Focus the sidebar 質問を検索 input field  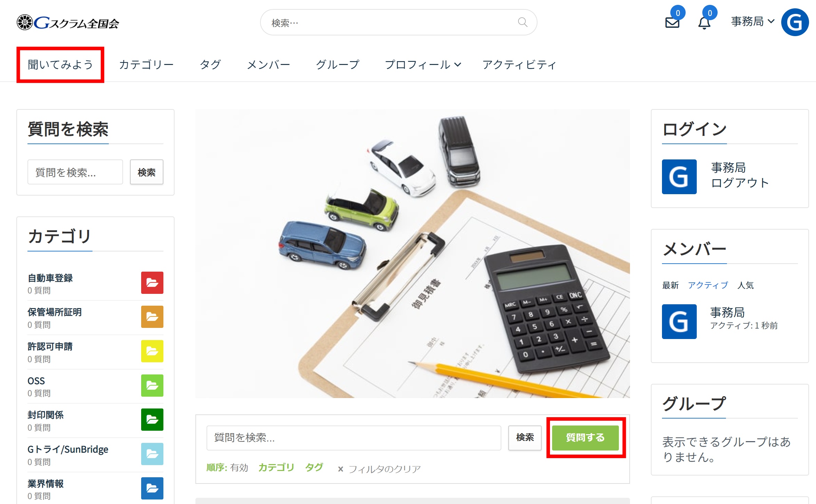point(75,172)
